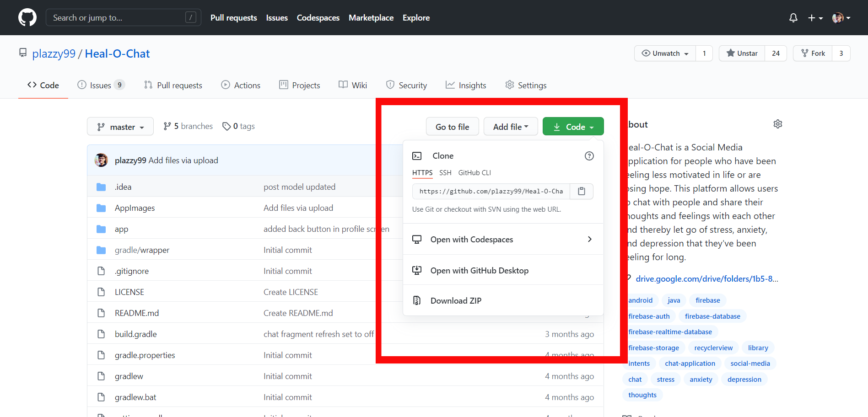Switch to the Actions tab
The width and height of the screenshot is (868, 417).
pyautogui.click(x=241, y=85)
